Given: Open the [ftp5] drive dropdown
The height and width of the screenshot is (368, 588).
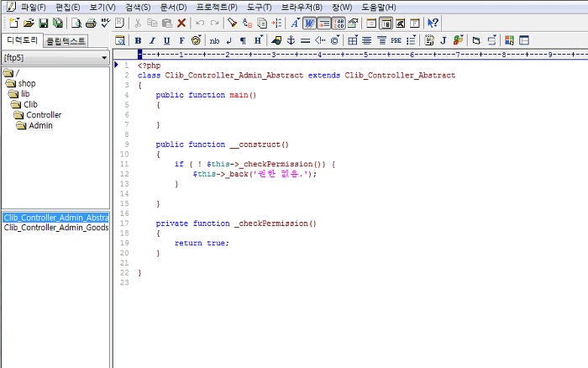Looking at the screenshot, I should tap(55, 58).
